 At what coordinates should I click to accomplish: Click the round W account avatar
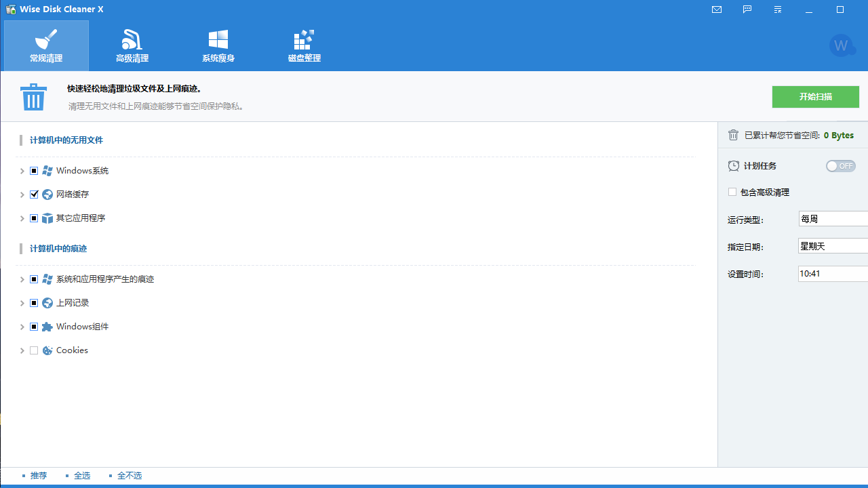[x=842, y=45]
